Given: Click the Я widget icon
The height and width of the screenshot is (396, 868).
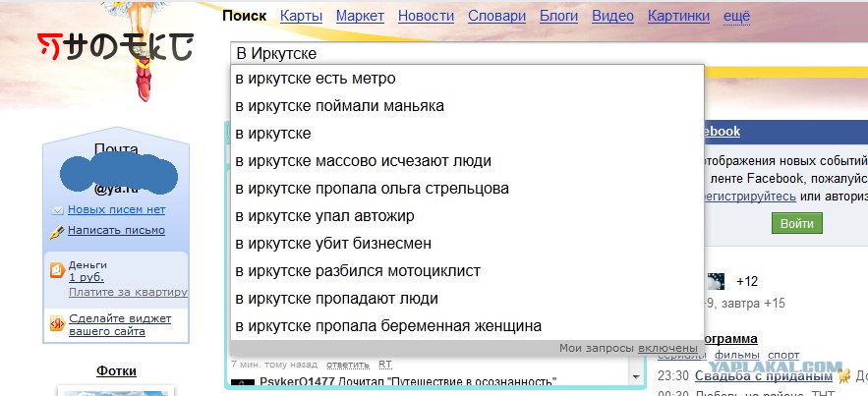Looking at the screenshot, I should 58,323.
